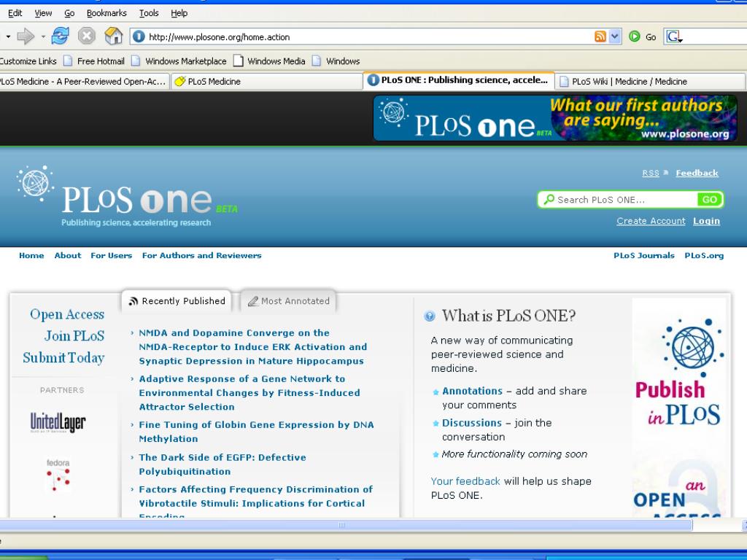Click the small RSS icon next to RSS link
The width and height of the screenshot is (747, 560).
(x=666, y=173)
